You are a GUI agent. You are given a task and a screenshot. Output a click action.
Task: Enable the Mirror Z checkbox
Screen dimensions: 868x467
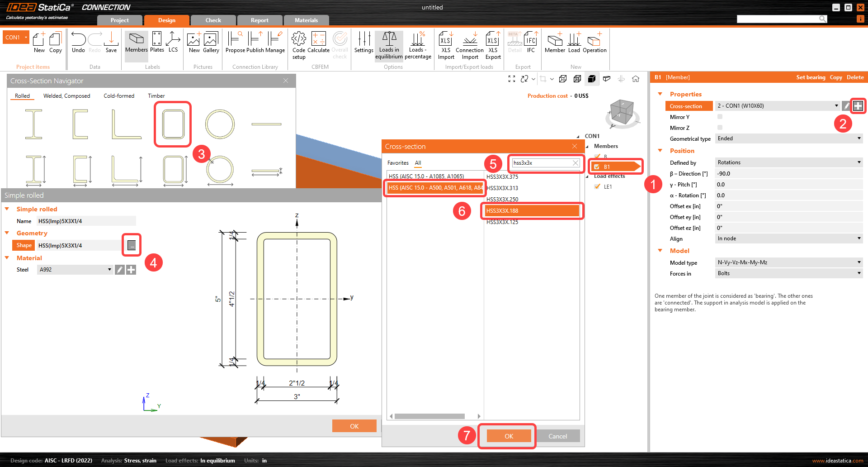click(x=720, y=128)
